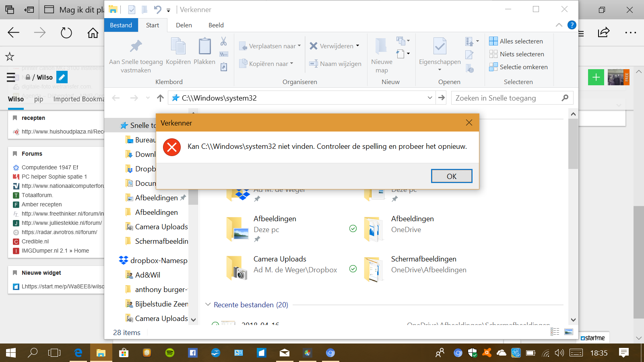
Task: Click the up-arrow parent folder button
Action: coord(160,98)
